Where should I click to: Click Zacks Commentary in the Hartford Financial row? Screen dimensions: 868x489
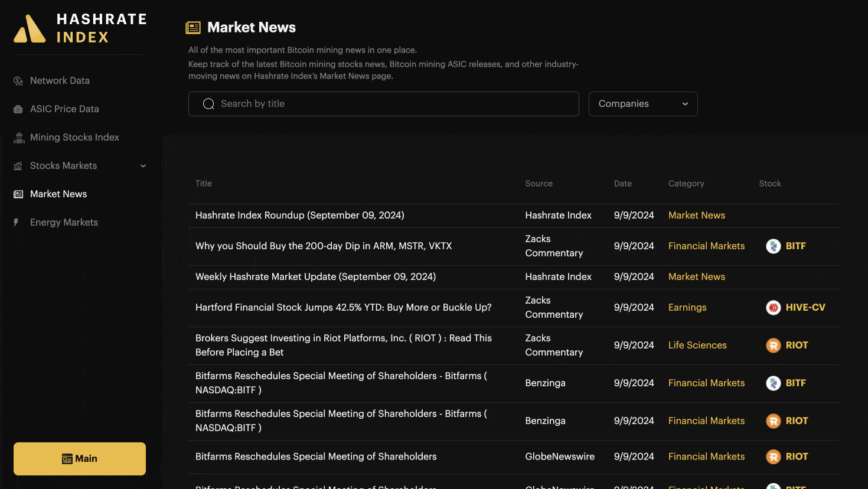pos(554,308)
